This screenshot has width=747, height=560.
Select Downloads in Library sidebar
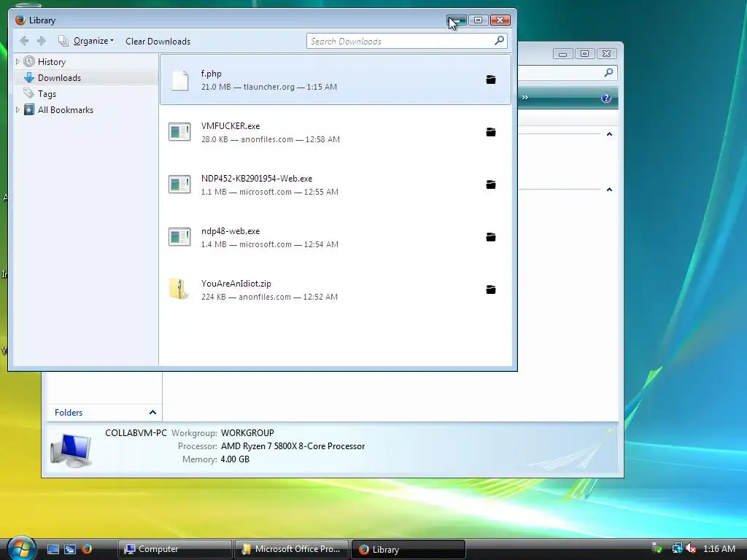(59, 77)
